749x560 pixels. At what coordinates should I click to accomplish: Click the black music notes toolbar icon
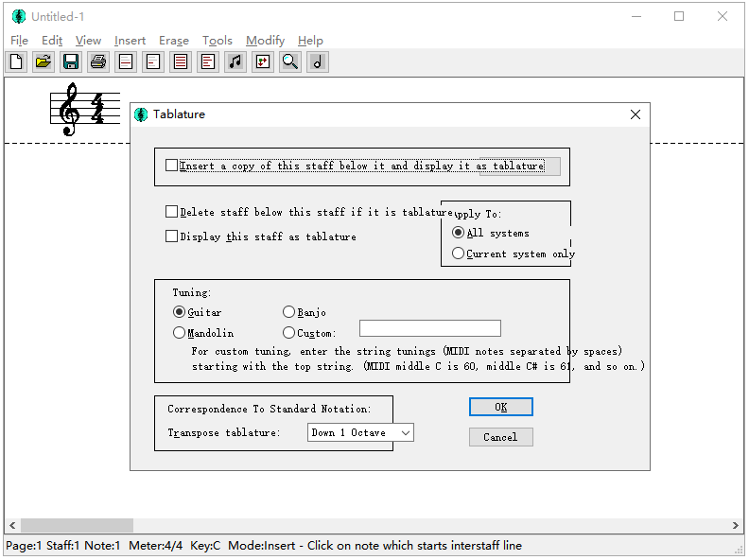coord(235,62)
